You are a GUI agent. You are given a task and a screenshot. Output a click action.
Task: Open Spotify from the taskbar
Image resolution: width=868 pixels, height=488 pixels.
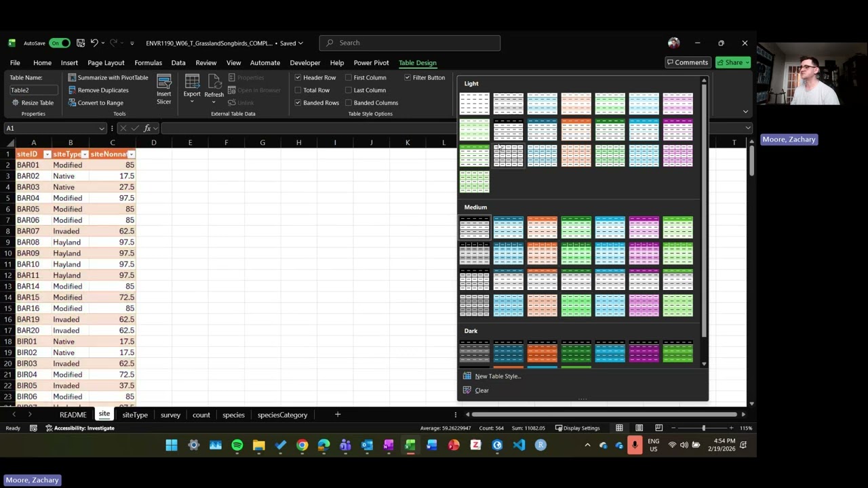tap(237, 445)
